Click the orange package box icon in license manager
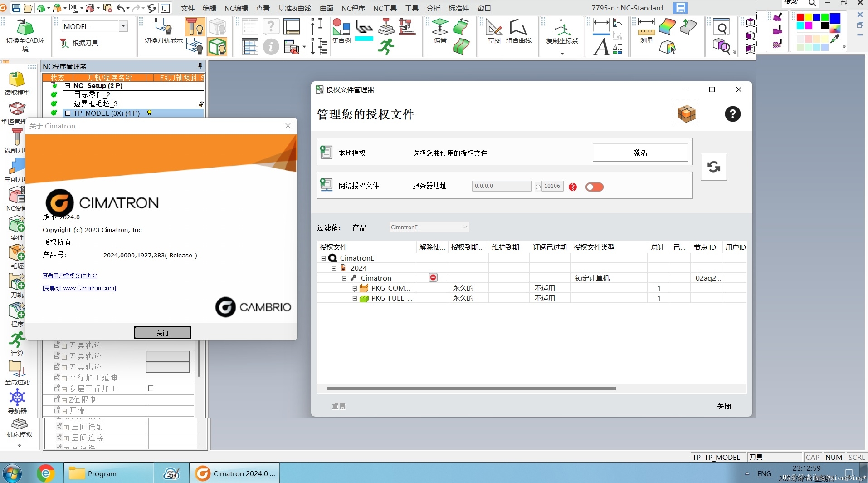The height and width of the screenshot is (483, 868). coord(686,113)
